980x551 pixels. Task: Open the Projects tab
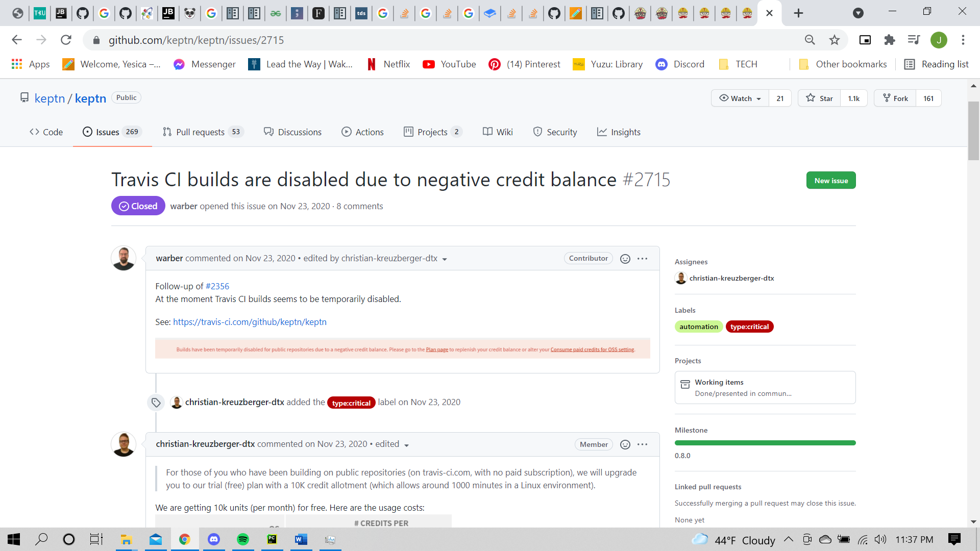pos(433,132)
